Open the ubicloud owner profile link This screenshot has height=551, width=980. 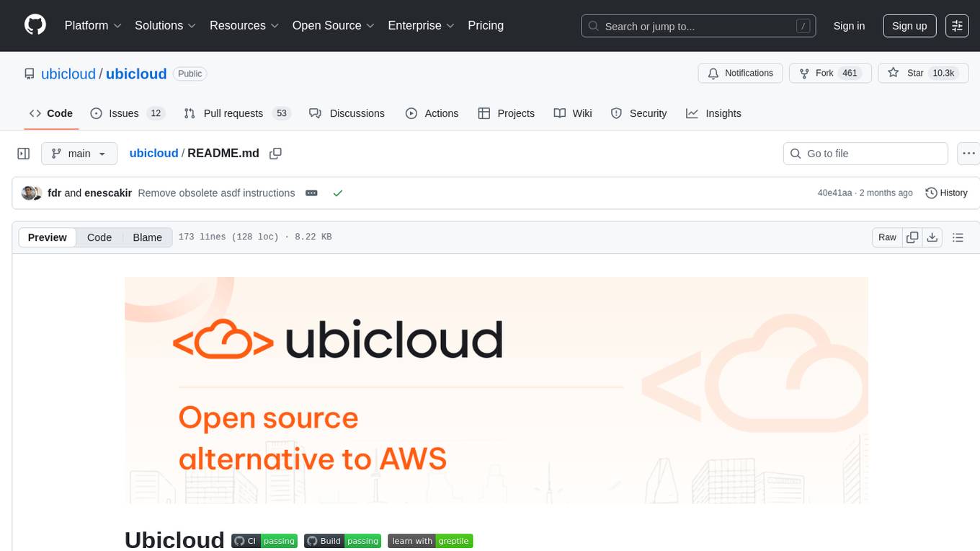[68, 74]
